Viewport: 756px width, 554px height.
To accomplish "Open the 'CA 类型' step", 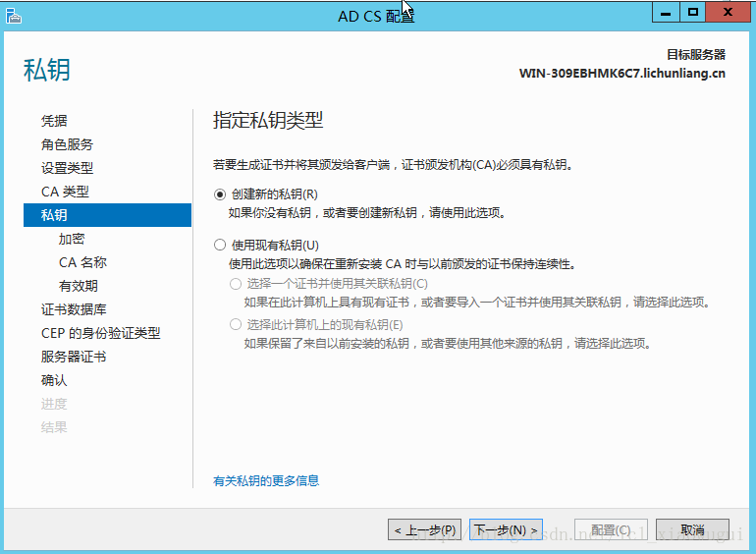I will (65, 192).
